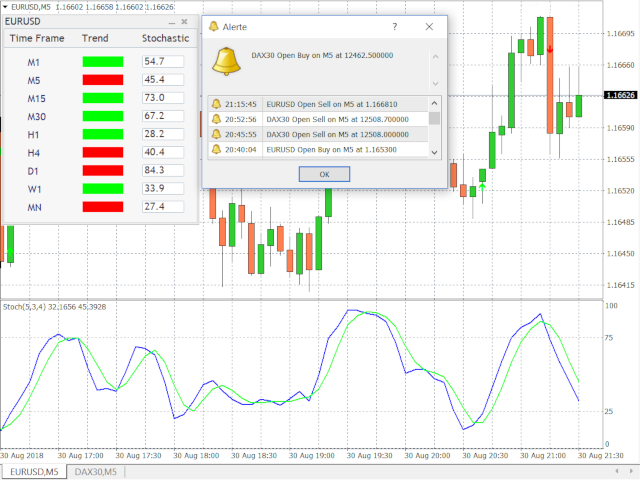
Task: Click the H4 red trend swatch
Action: tap(103, 152)
